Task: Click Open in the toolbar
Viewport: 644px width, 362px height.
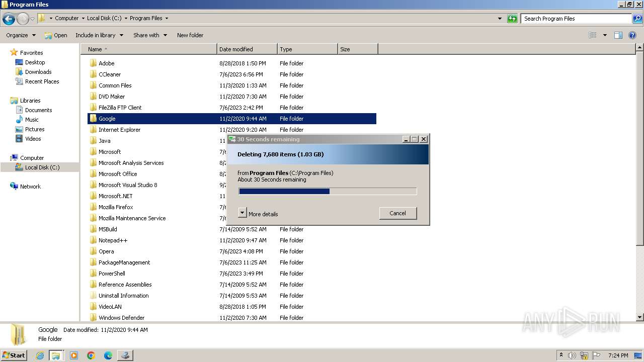Action: click(56, 35)
